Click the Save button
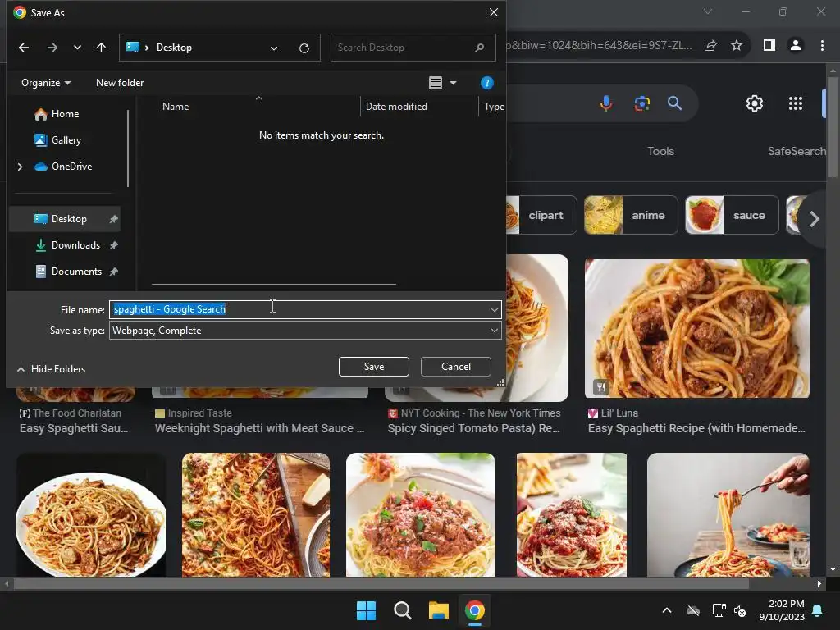840x630 pixels. [x=374, y=367]
